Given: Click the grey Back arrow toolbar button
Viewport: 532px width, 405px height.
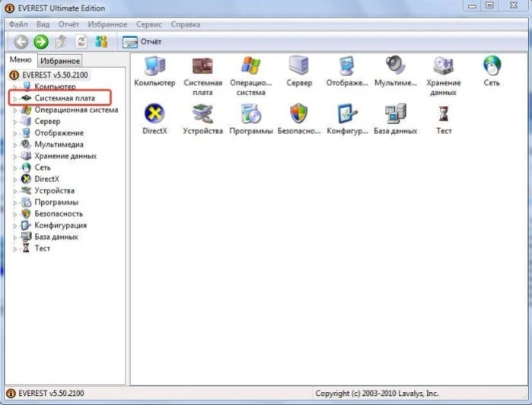Looking at the screenshot, I should click(21, 42).
